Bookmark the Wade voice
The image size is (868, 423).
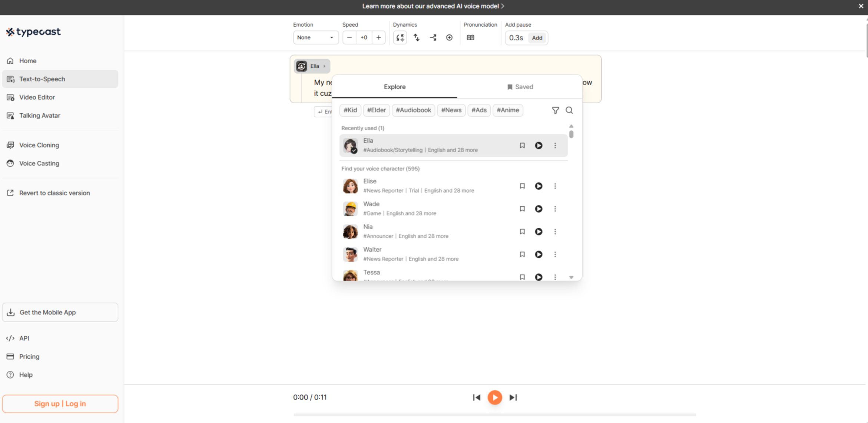(522, 209)
